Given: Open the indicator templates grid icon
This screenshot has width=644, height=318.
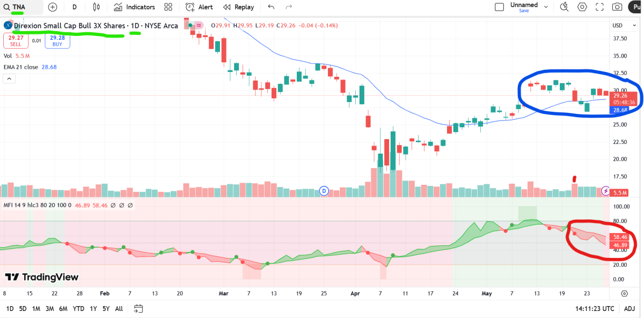Looking at the screenshot, I should coord(169,7).
